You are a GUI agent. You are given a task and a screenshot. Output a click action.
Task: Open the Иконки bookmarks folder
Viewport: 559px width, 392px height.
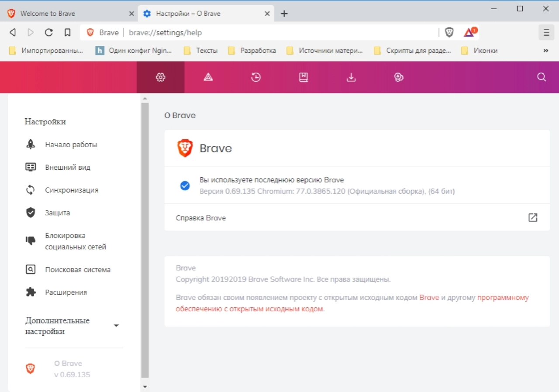pos(480,51)
